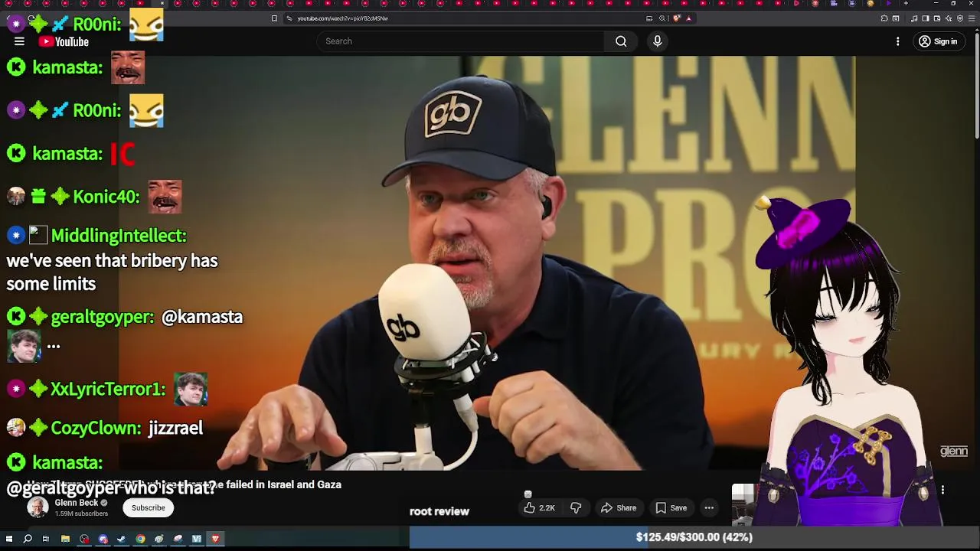This screenshot has width=980, height=551.
Task: Share the video
Action: coord(619,507)
